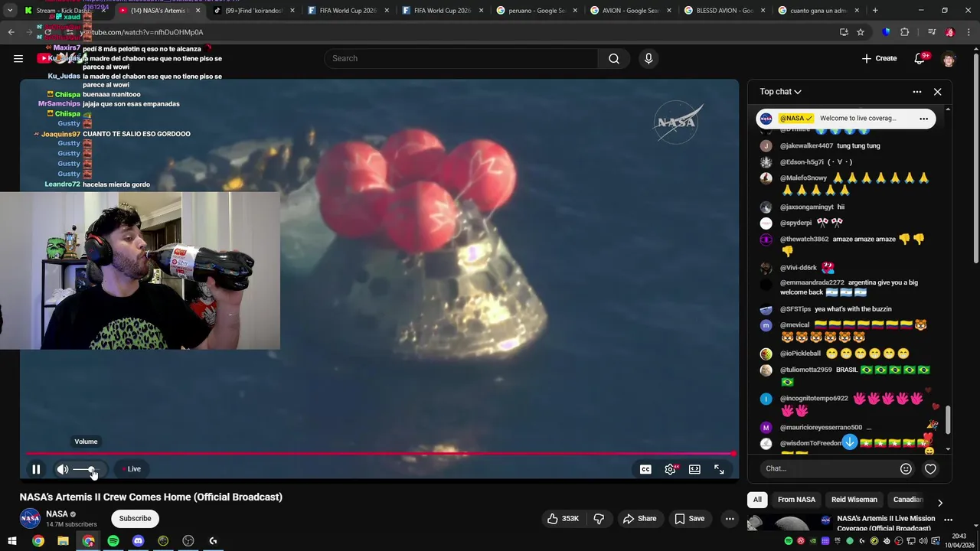Bookmark this page with star icon

click(x=861, y=32)
